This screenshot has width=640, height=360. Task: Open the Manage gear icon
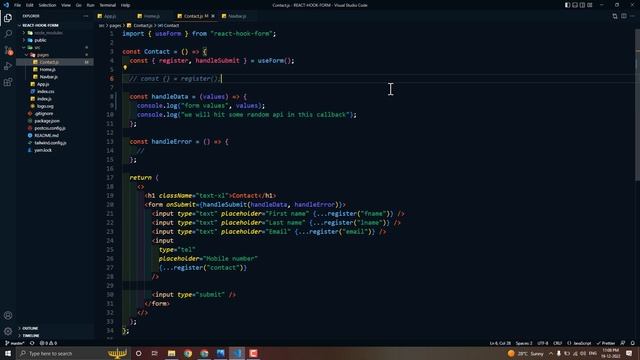8,331
